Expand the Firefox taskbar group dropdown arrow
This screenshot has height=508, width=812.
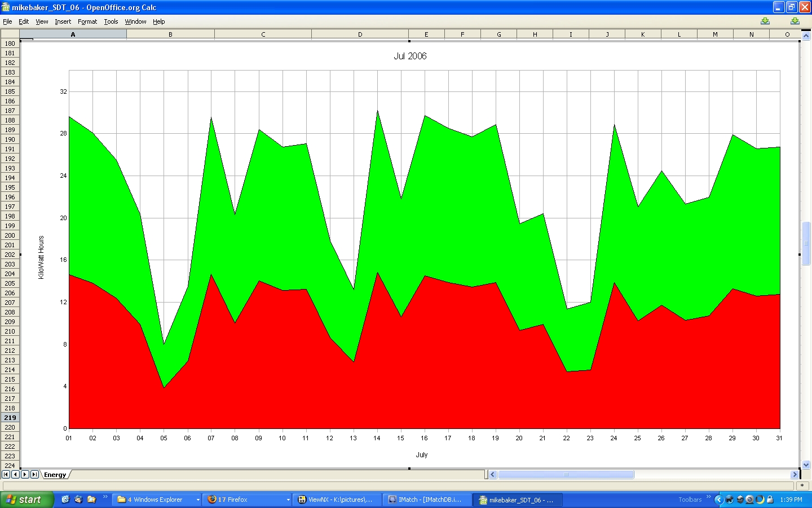(288, 500)
